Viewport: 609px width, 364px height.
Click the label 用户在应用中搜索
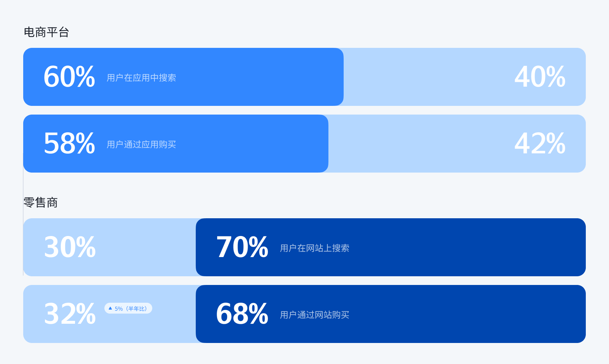click(141, 78)
